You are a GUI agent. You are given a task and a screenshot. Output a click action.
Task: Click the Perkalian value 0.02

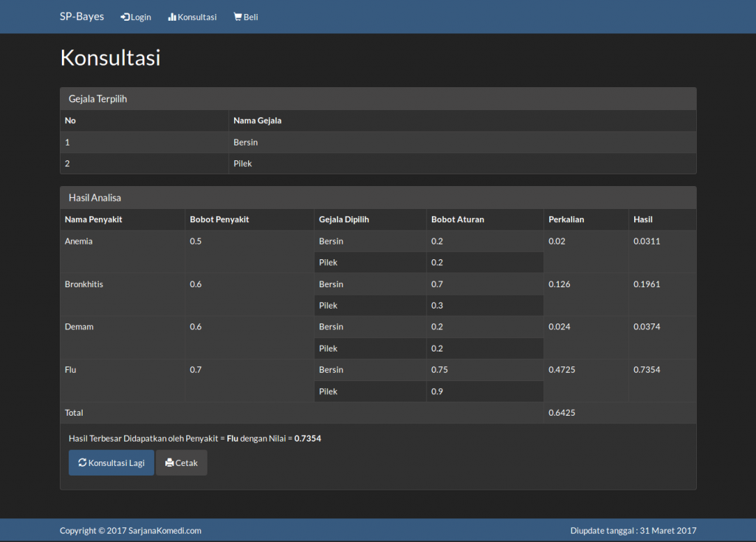(x=557, y=241)
